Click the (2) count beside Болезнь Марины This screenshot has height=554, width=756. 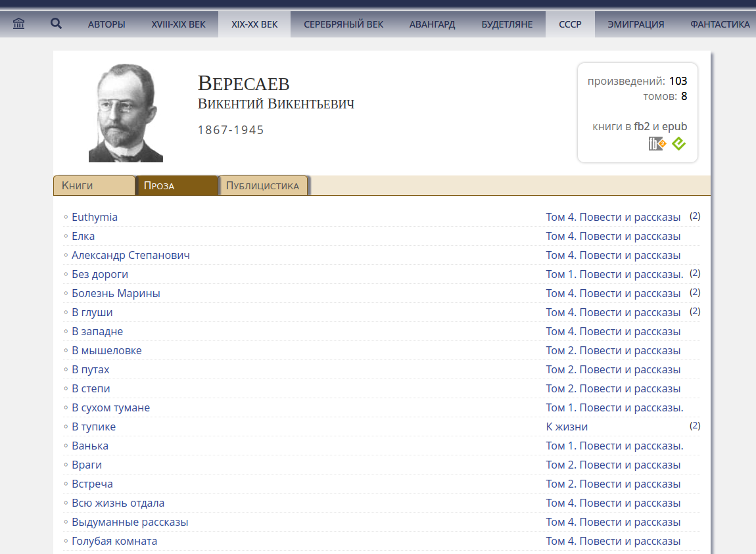pyautogui.click(x=695, y=292)
